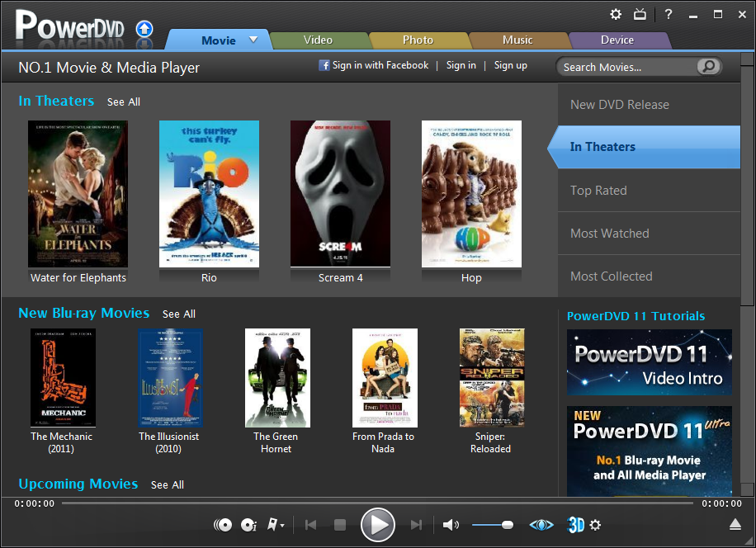Select Most Watched category
Image resolution: width=756 pixels, height=548 pixels.
click(649, 234)
